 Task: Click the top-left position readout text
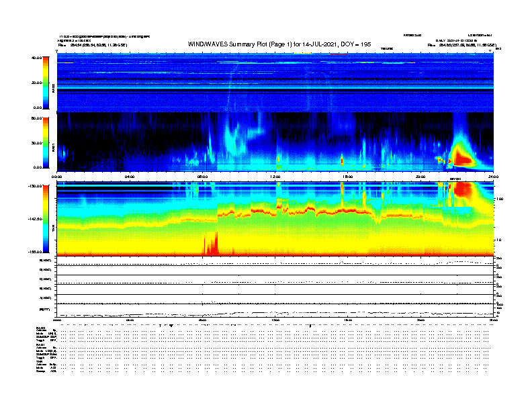coord(93,45)
